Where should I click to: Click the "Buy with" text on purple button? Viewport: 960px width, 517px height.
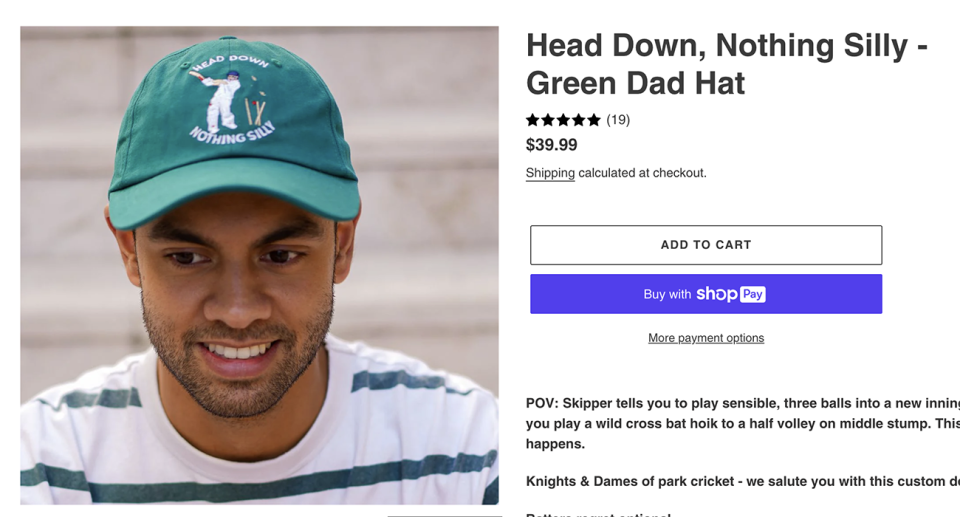coord(667,294)
